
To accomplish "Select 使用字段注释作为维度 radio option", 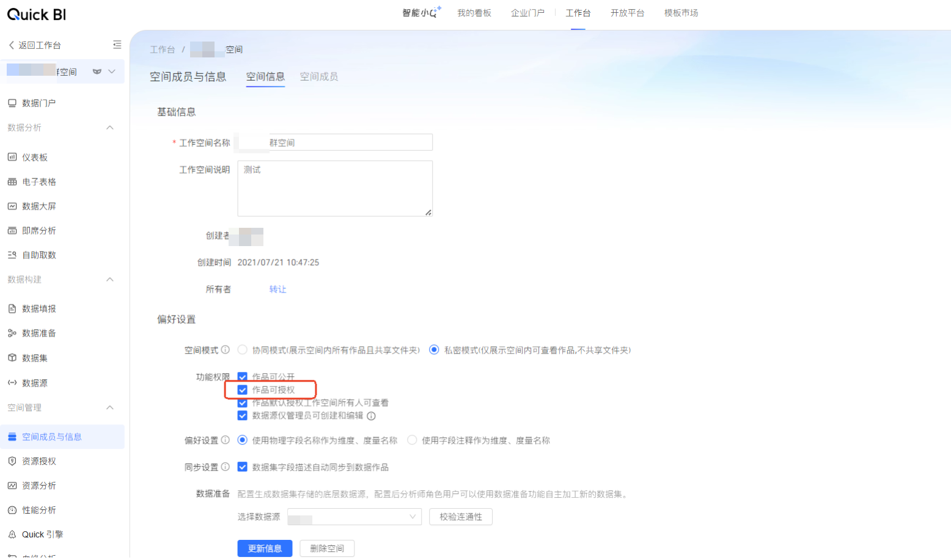I will 412,440.
